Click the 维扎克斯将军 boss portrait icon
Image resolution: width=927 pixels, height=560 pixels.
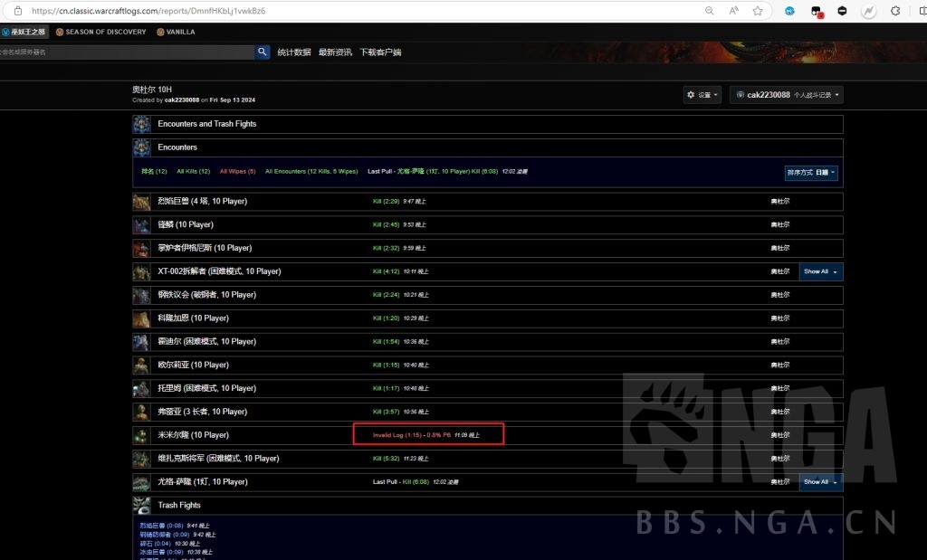tap(141, 459)
